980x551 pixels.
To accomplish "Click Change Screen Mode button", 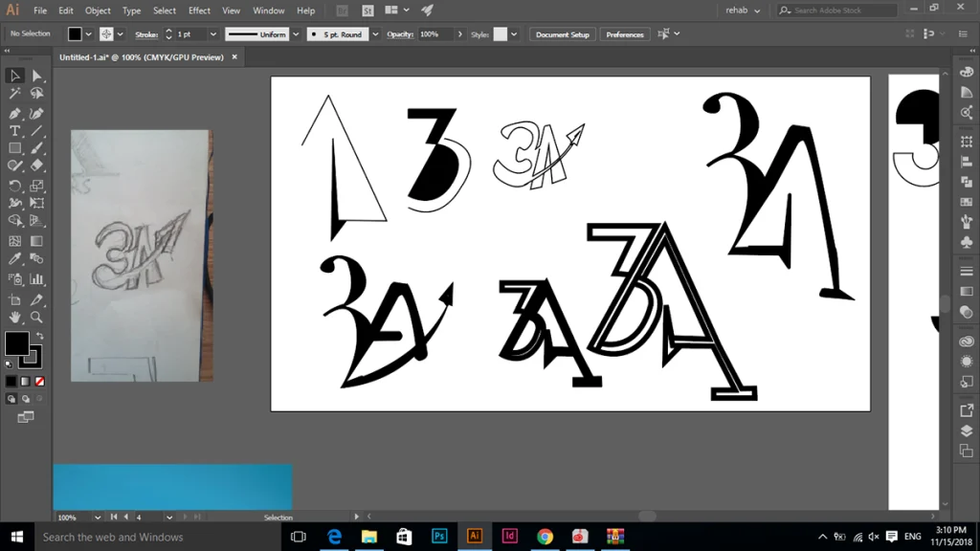I will click(26, 417).
